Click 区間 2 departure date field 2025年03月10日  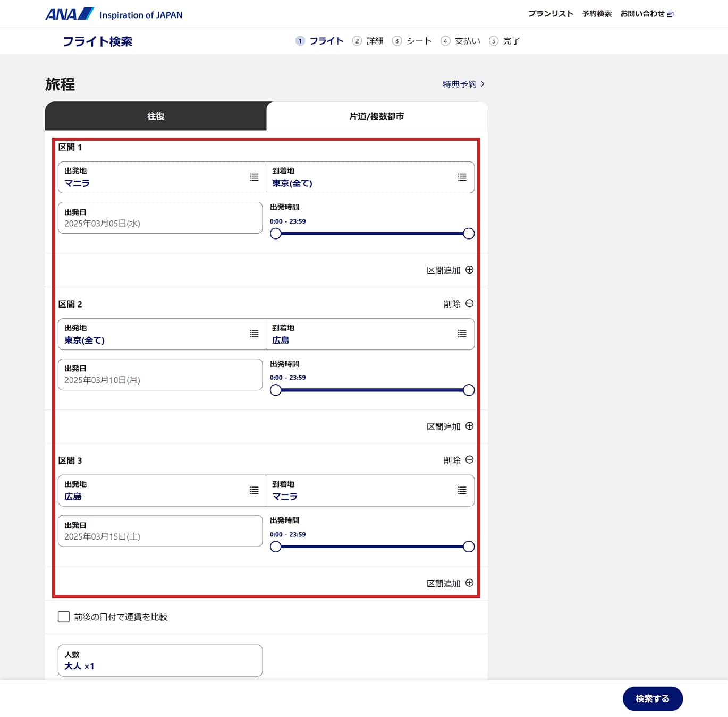click(160, 374)
